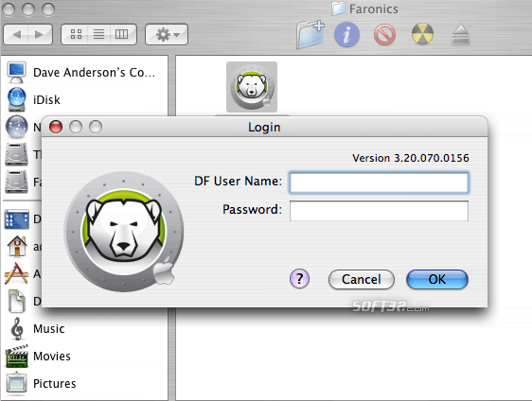
Task: Switch Finder to column view
Action: (122, 34)
